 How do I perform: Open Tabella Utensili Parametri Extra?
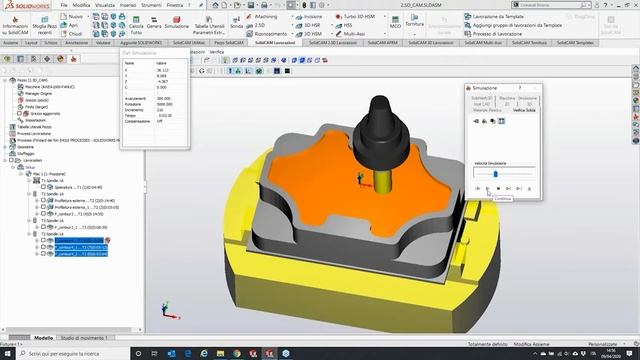coord(209,25)
